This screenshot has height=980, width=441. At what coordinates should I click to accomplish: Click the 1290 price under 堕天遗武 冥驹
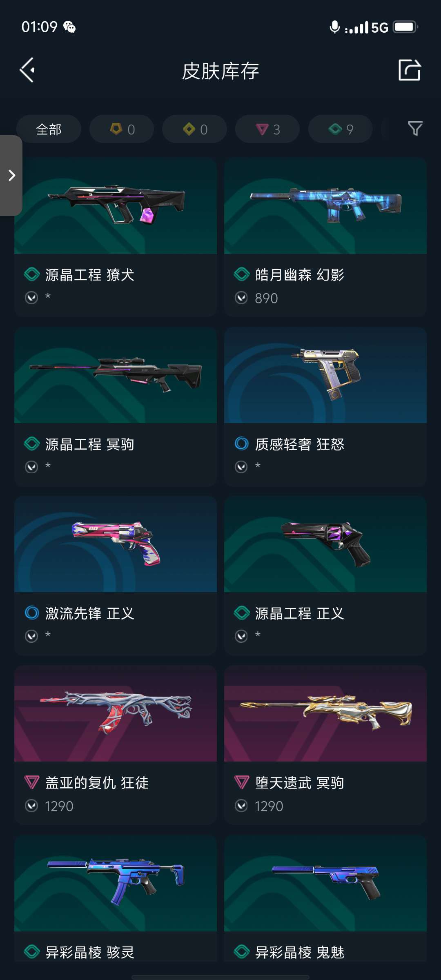pos(269,806)
